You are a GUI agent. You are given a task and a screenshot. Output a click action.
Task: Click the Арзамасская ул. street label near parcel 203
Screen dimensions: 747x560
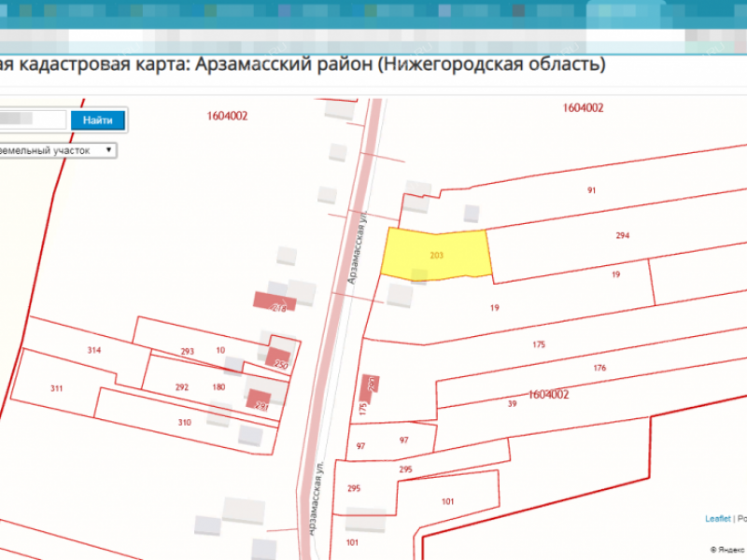(356, 247)
